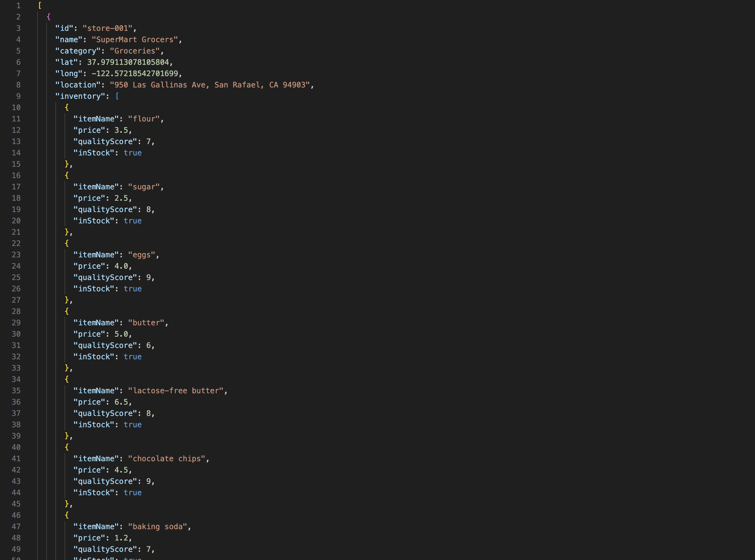Click the "inventory" key

pyautogui.click(x=80, y=96)
